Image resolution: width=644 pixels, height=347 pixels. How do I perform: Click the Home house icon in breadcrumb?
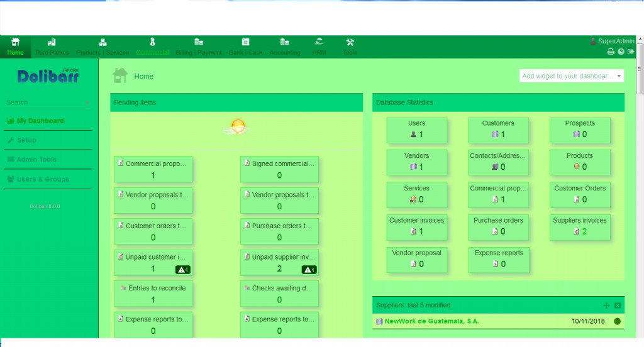[x=120, y=75]
